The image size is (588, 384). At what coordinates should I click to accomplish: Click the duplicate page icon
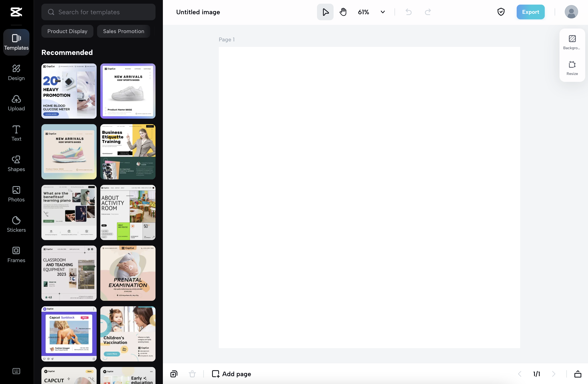[x=174, y=374]
